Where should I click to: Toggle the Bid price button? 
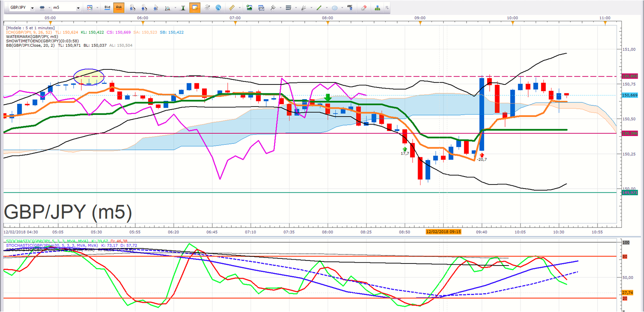pos(108,8)
